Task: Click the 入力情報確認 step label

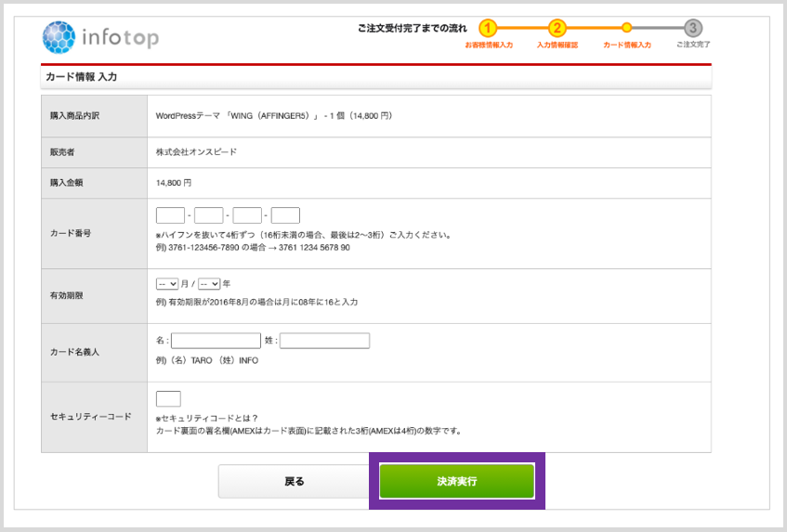Action: coord(557,45)
